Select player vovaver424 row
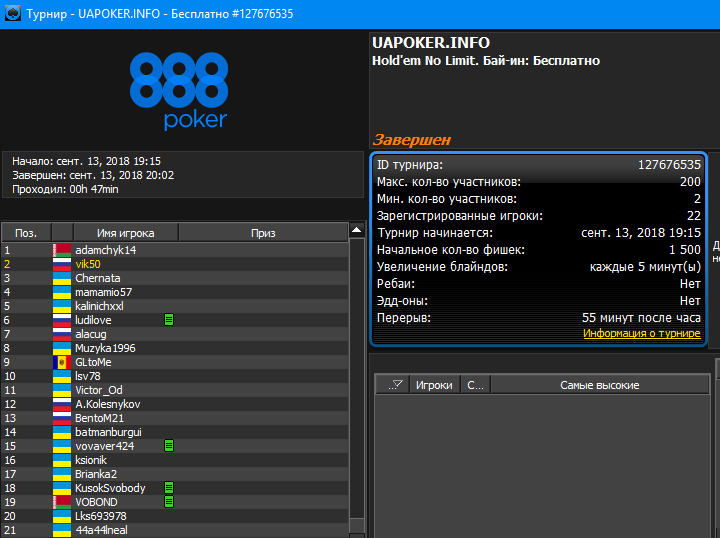Viewport: 720px width, 538px height. coord(174,446)
